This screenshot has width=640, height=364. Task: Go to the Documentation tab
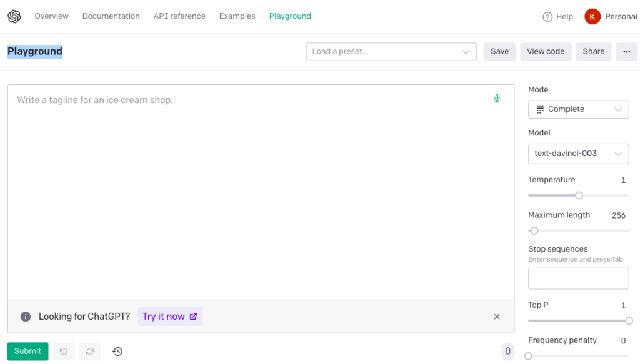pos(111,16)
